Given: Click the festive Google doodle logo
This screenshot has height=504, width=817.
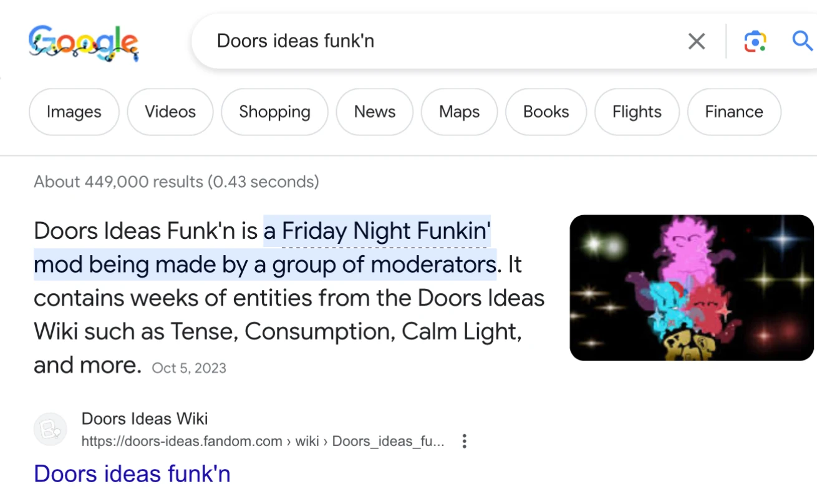Looking at the screenshot, I should 83,42.
